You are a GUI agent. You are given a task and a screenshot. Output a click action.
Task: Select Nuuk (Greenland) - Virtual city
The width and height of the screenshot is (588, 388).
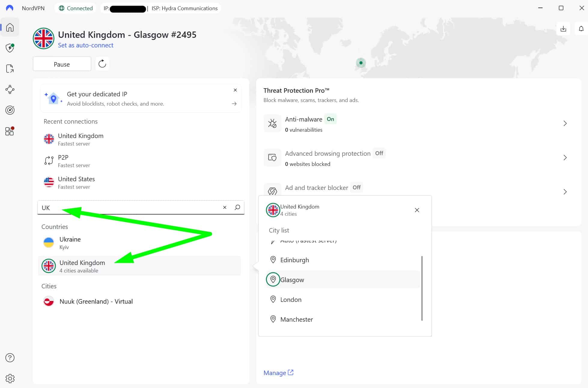pyautogui.click(x=139, y=301)
